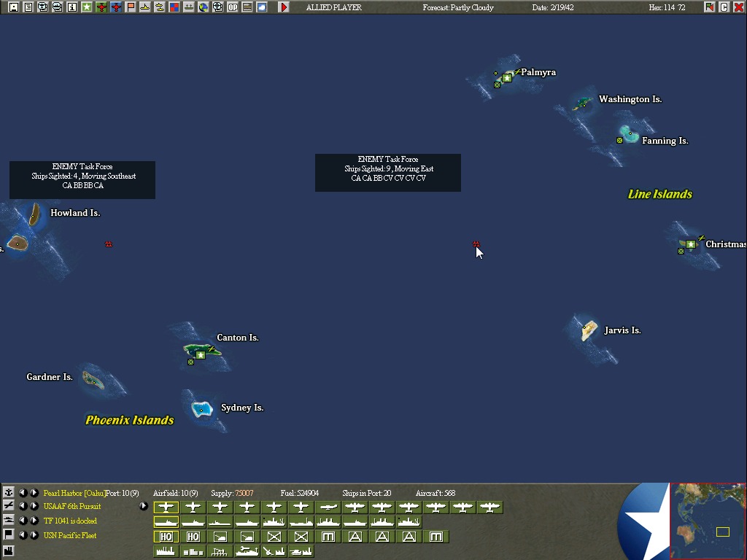Show next air group after USAAF 6th Pursuit

pyautogui.click(x=34, y=506)
